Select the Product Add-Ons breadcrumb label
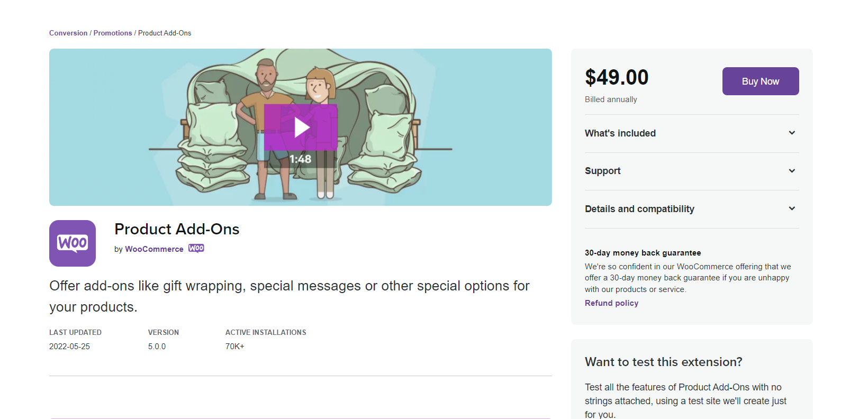 165,33
